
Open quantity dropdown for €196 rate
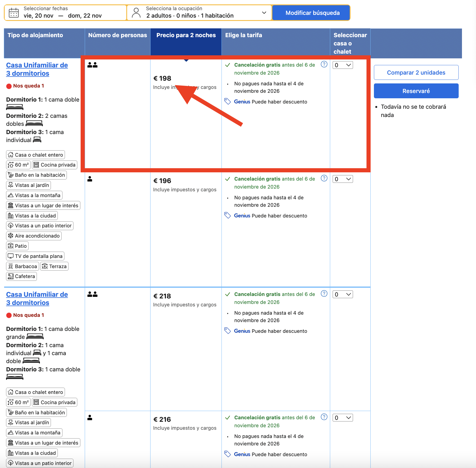343,179
